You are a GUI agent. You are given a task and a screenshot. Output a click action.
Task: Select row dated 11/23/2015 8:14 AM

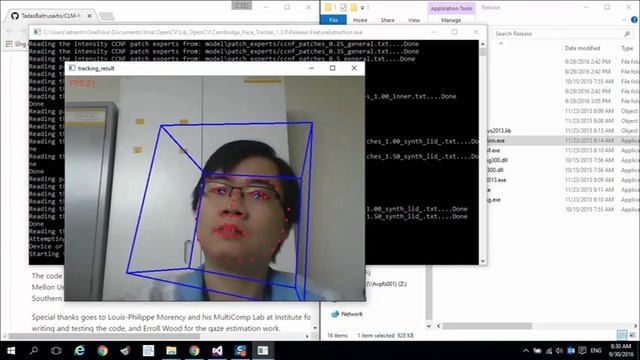563,140
